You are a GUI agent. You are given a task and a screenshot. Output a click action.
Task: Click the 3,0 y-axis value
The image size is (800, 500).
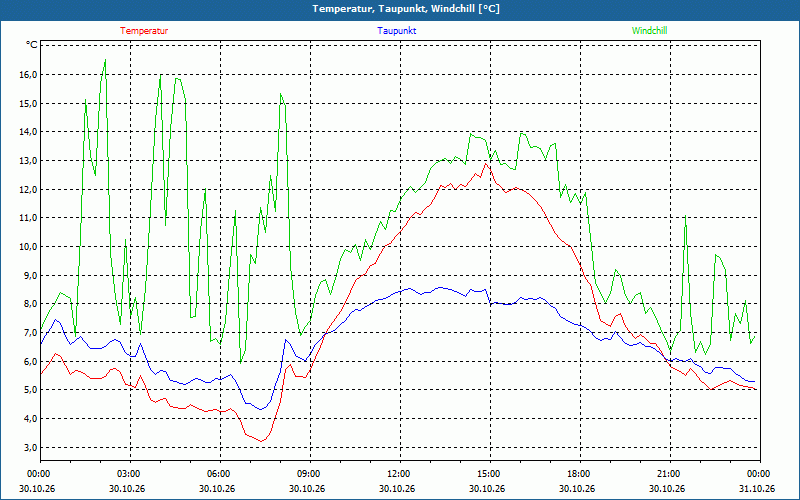point(31,448)
